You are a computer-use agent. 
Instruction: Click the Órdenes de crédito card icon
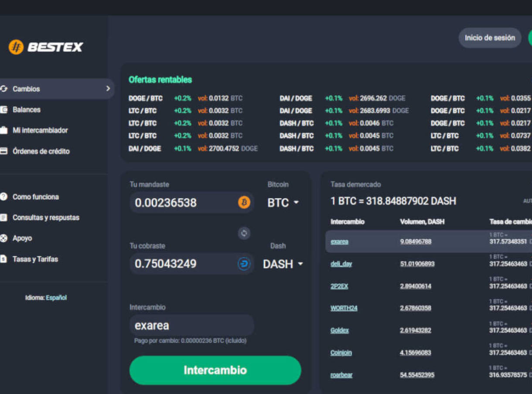(x=5, y=151)
